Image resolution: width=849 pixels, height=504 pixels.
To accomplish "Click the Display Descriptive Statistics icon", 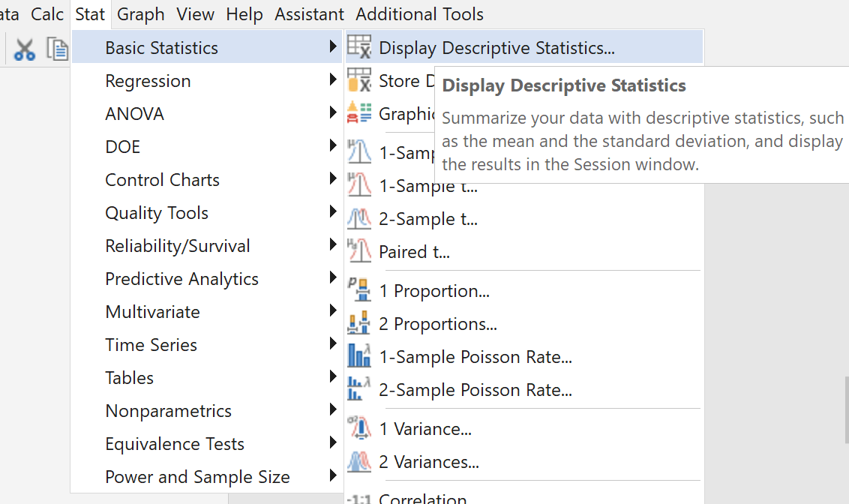I will point(359,46).
